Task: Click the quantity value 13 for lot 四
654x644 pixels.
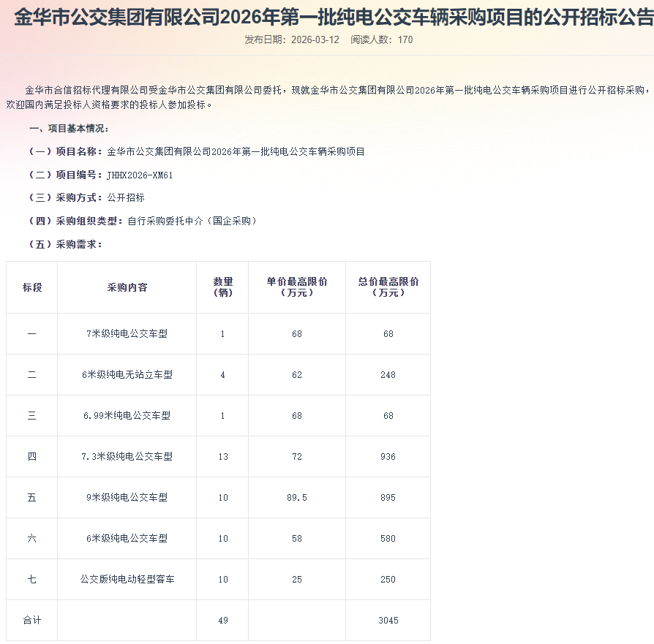Action: coord(222,456)
